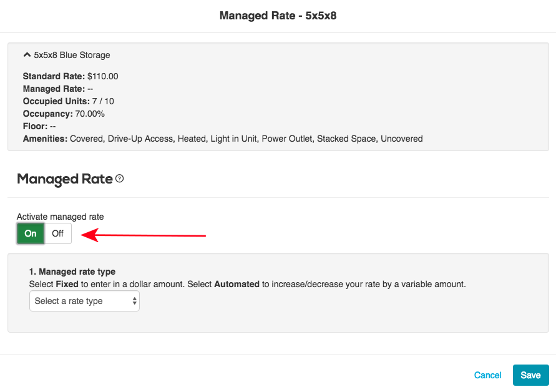Click the Activate managed rate label
Screen dimensions: 556x392
[x=59, y=217]
